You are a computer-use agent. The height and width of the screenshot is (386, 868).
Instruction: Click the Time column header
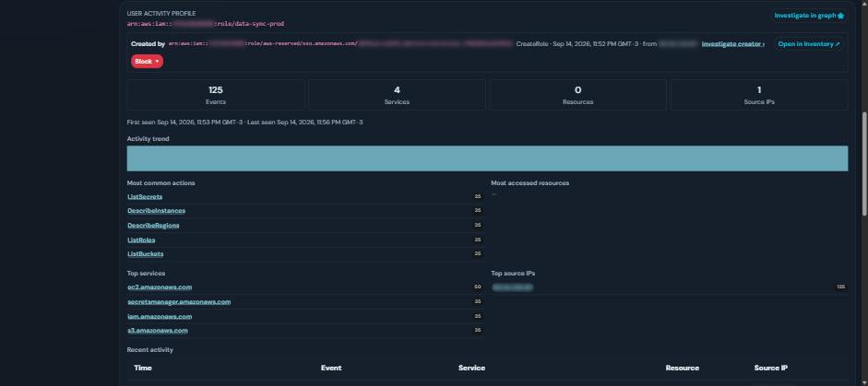click(x=143, y=368)
